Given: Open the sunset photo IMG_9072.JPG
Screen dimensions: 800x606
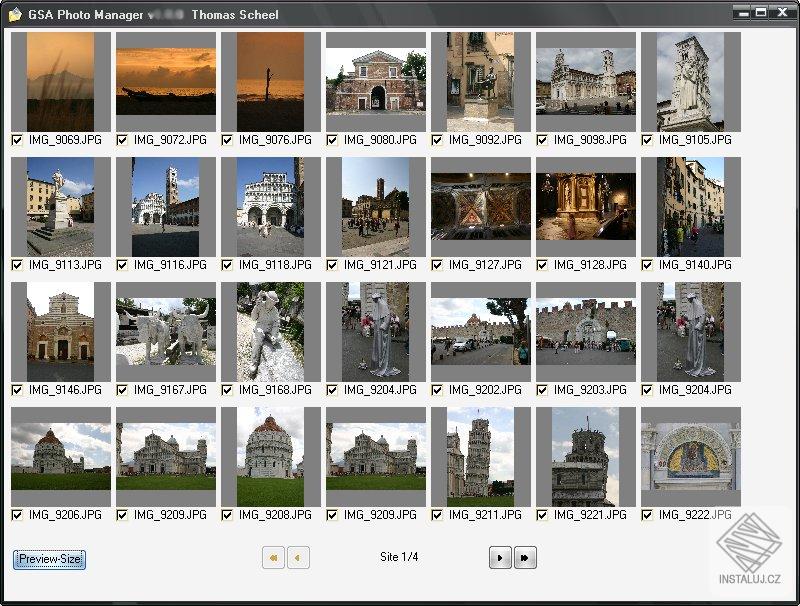Looking at the screenshot, I should click(166, 80).
